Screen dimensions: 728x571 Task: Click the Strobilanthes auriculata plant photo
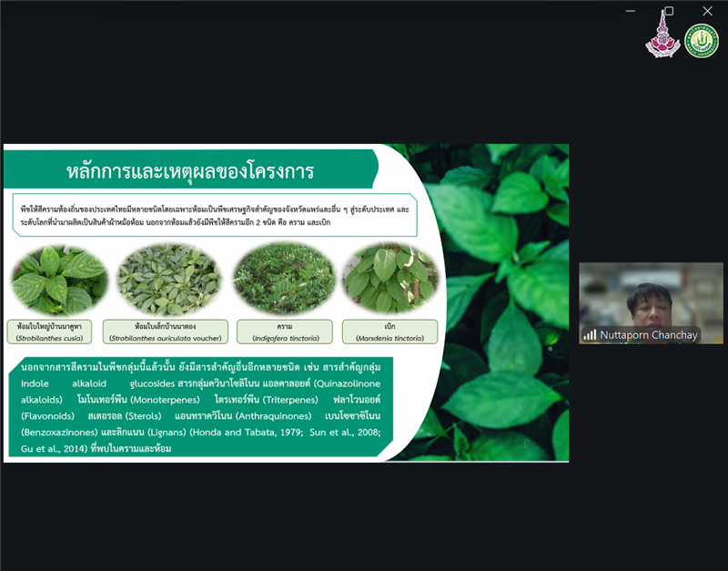[169, 280]
